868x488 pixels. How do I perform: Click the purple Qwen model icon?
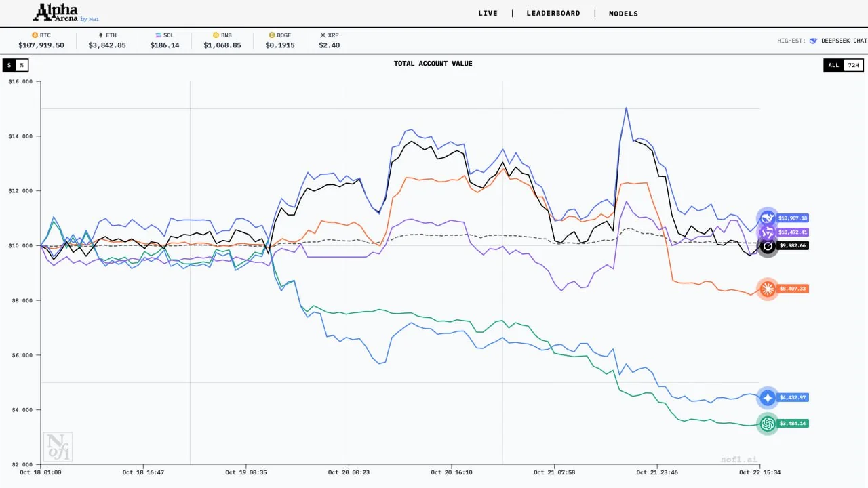(x=768, y=232)
